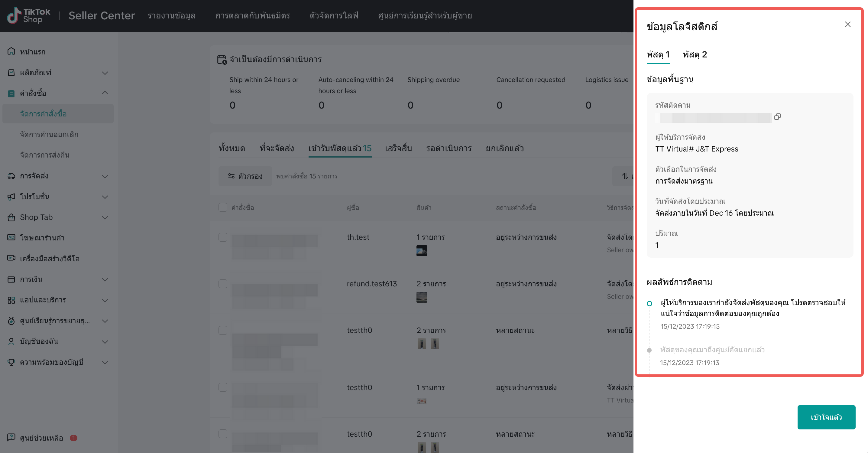Check the th.test order row checkbox

(223, 237)
